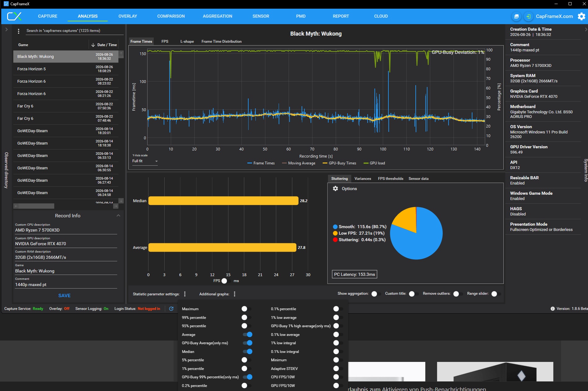Click the PC Latency 153.3ms box

[355, 274]
